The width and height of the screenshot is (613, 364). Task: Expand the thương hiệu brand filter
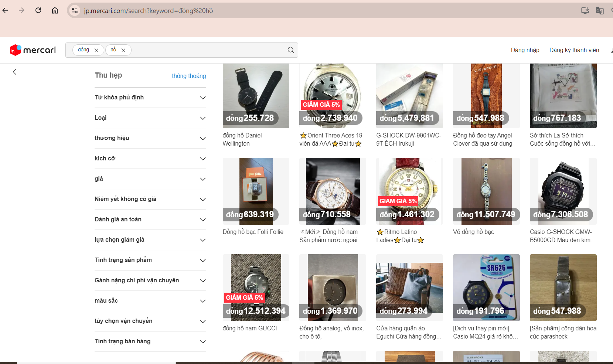[x=150, y=138]
